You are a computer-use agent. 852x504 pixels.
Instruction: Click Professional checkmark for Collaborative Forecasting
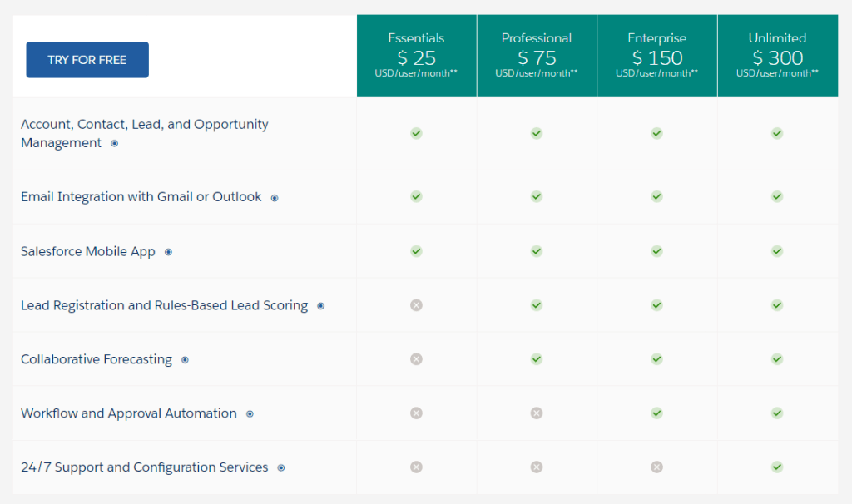coord(537,359)
